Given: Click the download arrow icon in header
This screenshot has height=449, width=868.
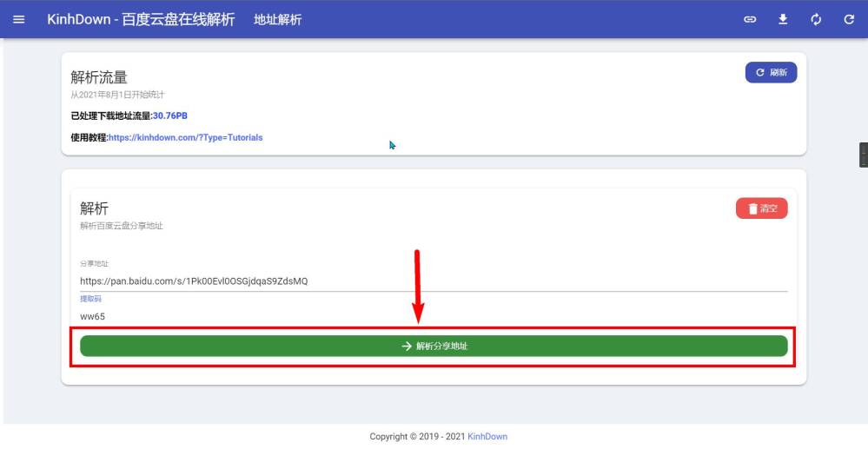Looking at the screenshot, I should 783,19.
